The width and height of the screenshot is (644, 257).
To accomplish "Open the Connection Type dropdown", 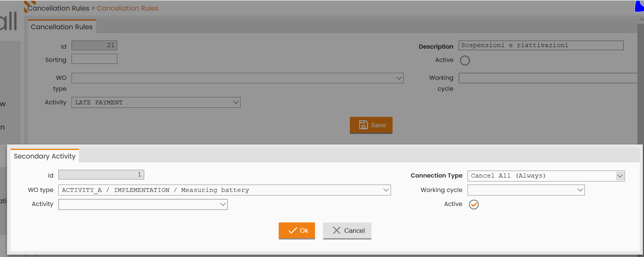I will tap(546, 176).
